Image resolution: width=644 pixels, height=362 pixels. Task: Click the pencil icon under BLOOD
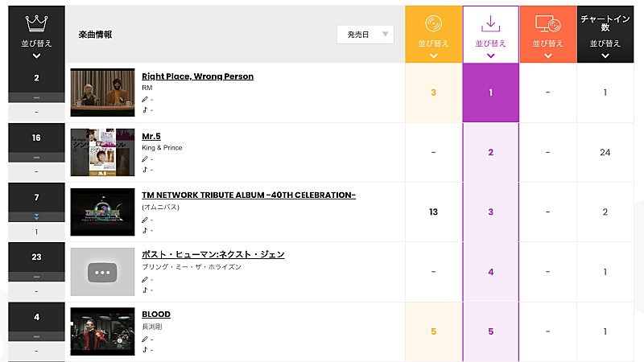point(145,339)
